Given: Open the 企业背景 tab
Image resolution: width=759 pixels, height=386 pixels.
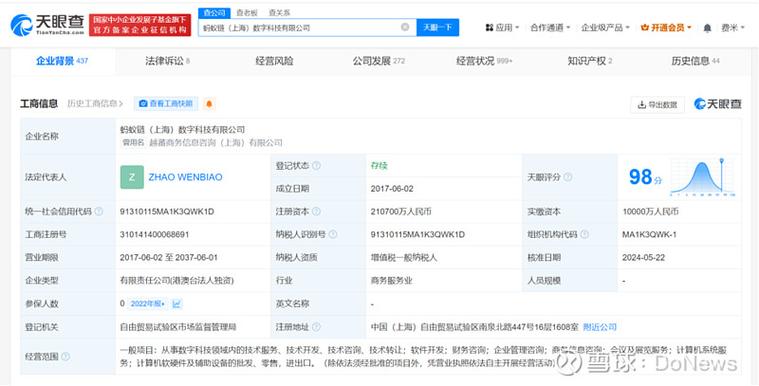Looking at the screenshot, I should point(62,61).
